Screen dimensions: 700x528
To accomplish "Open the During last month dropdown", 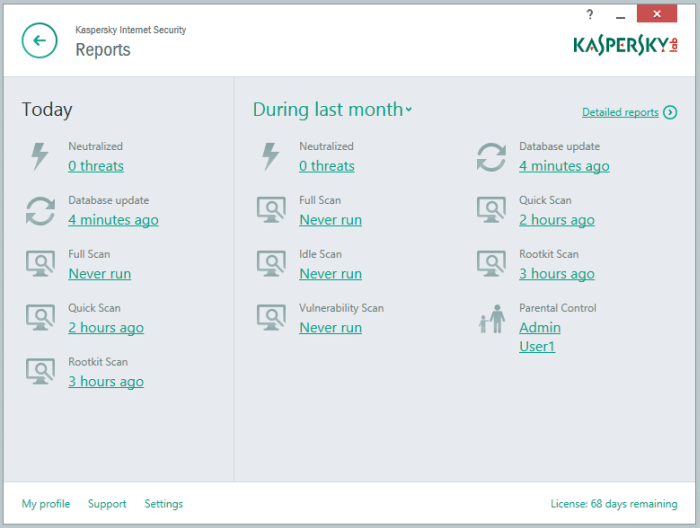I will [x=332, y=110].
